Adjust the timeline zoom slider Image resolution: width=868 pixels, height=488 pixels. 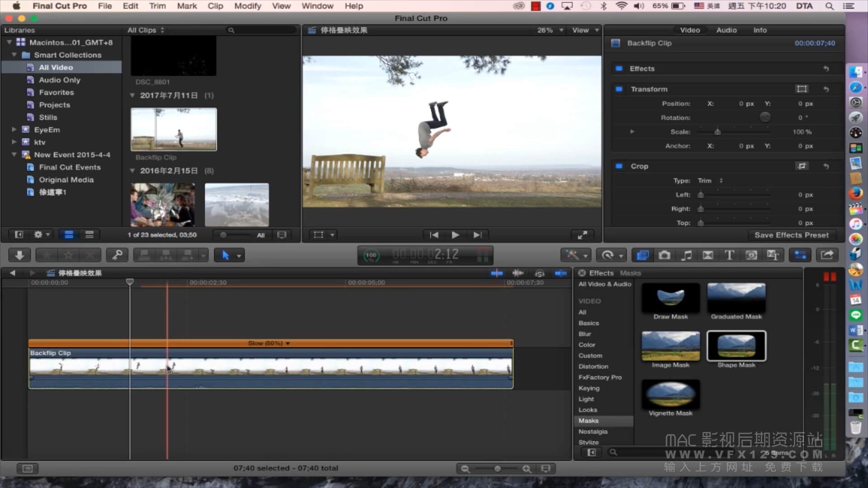point(497,469)
